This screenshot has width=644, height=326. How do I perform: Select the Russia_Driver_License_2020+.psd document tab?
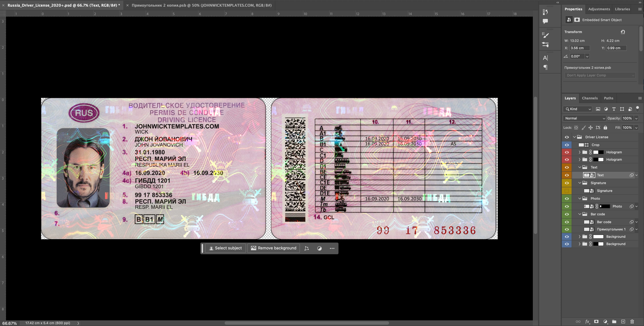[x=64, y=5]
